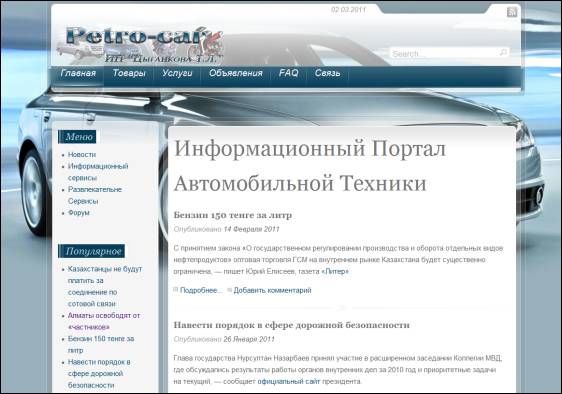Open the Форум sidebar link
The image size is (562, 394).
pyautogui.click(x=79, y=213)
